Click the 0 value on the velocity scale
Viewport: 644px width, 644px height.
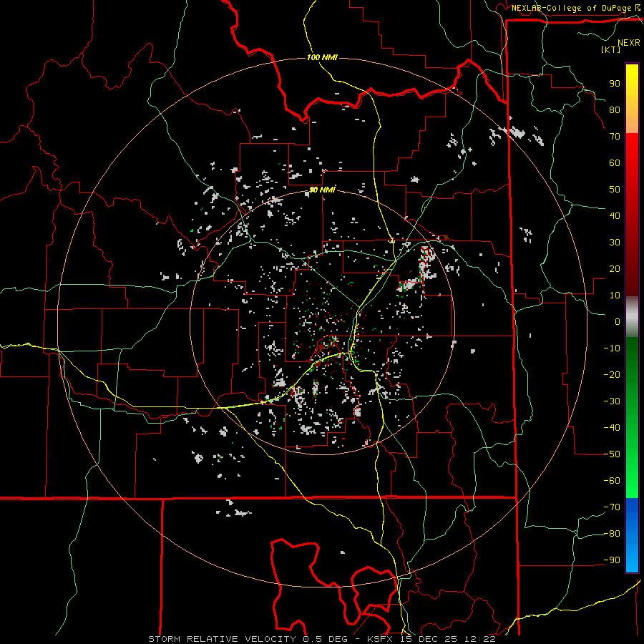pos(618,322)
